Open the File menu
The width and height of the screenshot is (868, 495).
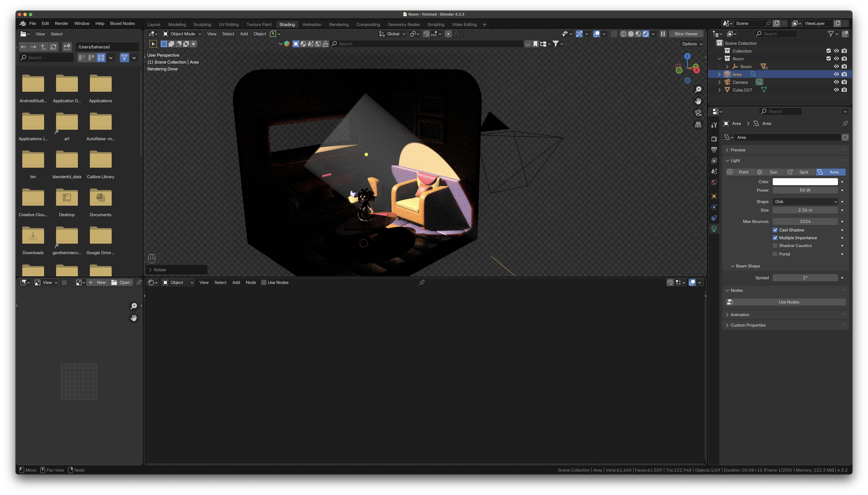pos(33,24)
